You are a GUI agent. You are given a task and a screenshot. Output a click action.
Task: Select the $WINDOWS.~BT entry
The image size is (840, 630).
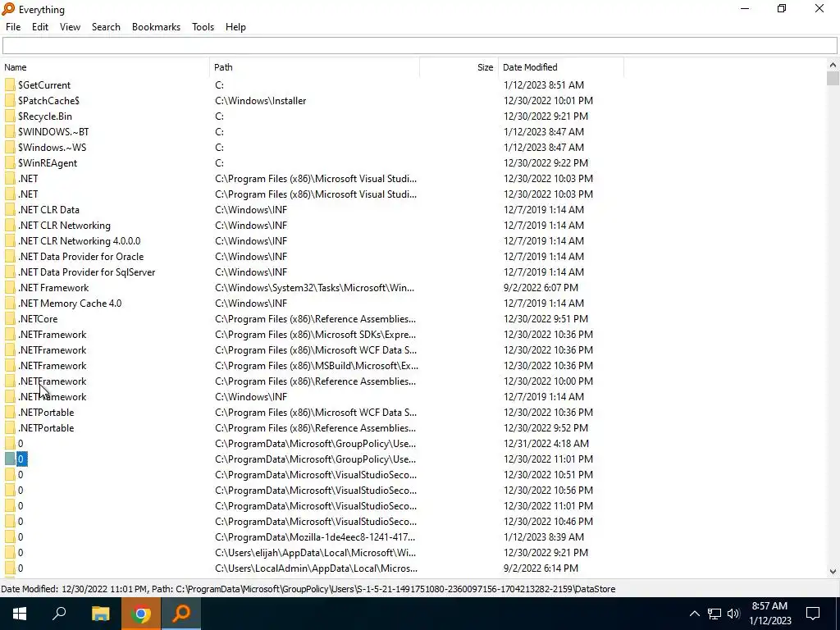(x=53, y=131)
